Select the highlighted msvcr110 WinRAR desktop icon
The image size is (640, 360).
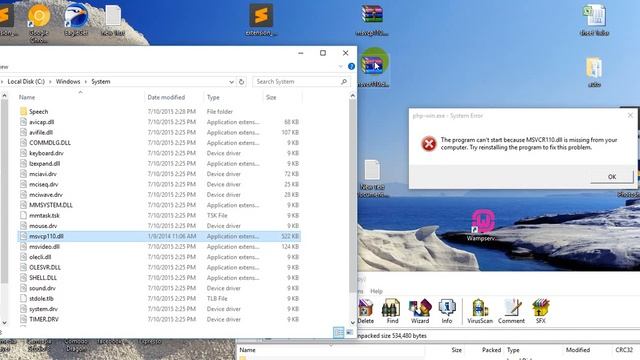373,67
